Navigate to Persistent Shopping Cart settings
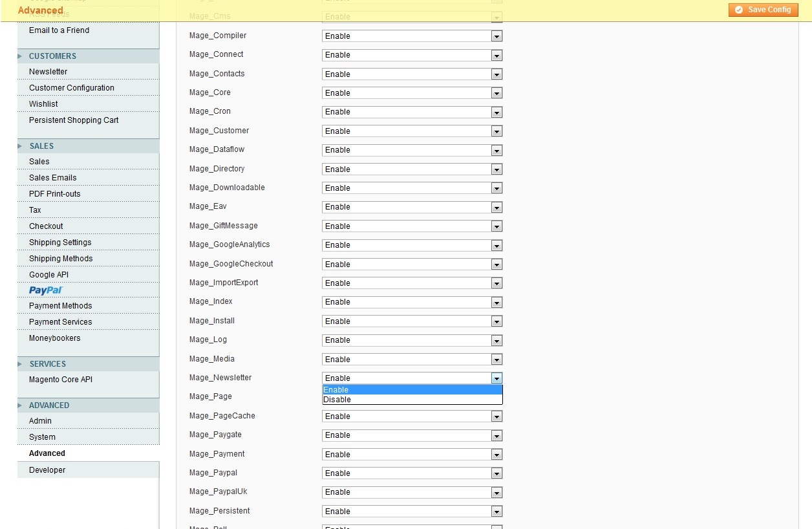Image resolution: width=812 pixels, height=529 pixels. pos(74,120)
